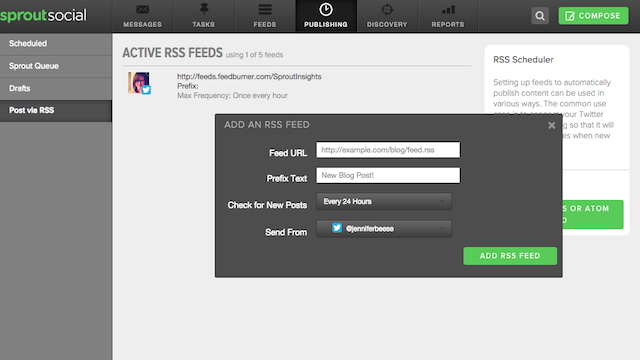Click the Compose button
Image resolution: width=640 pixels, height=360 pixels.
coord(593,16)
